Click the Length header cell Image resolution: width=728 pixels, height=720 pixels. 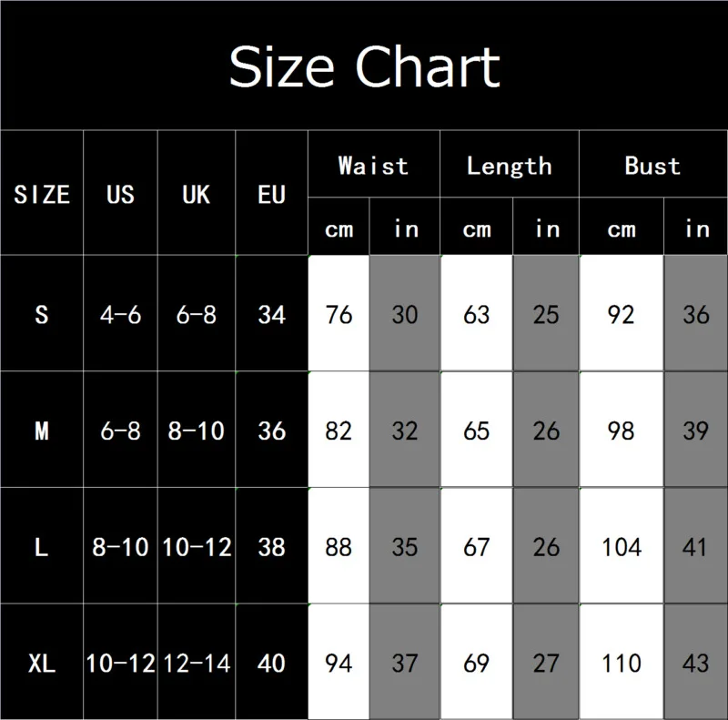click(509, 166)
